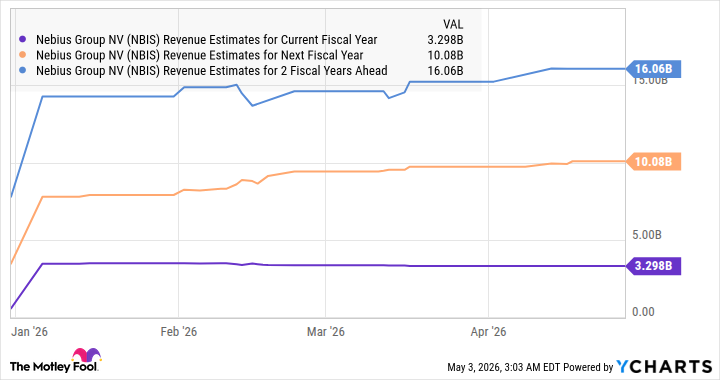Click the YCharts logo
Viewport: 720px width, 380px height.
click(664, 367)
